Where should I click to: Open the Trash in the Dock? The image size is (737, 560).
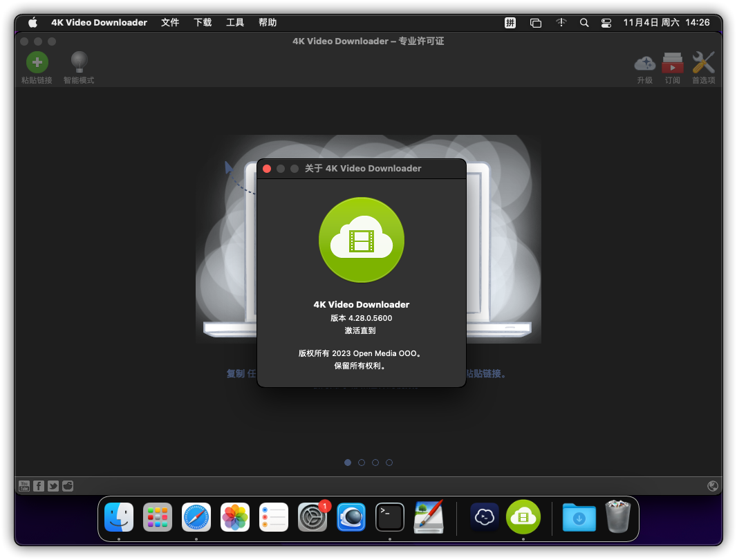617,517
